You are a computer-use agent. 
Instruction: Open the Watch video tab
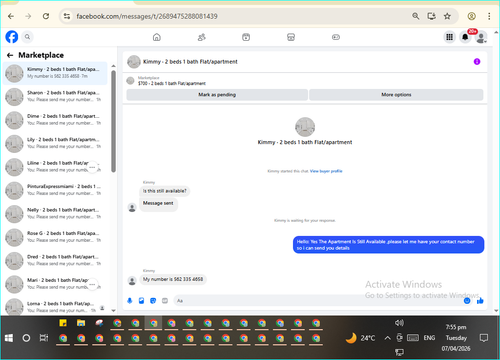246,37
